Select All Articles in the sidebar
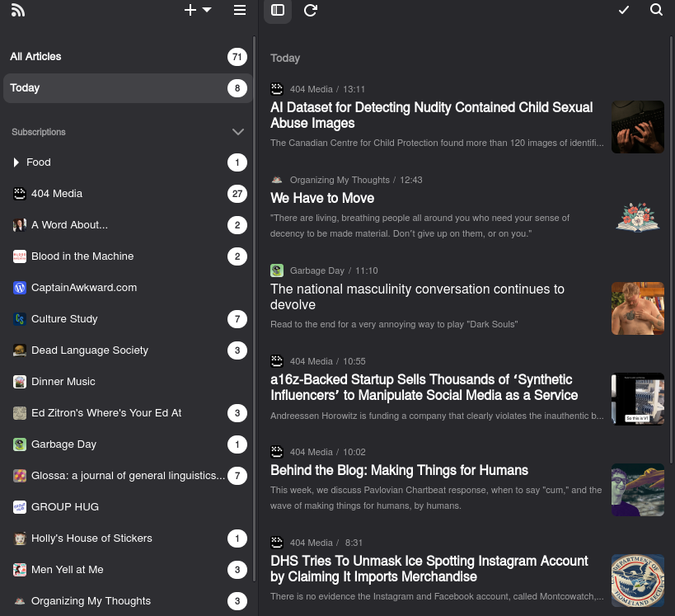This screenshot has width=675, height=616. [x=35, y=57]
